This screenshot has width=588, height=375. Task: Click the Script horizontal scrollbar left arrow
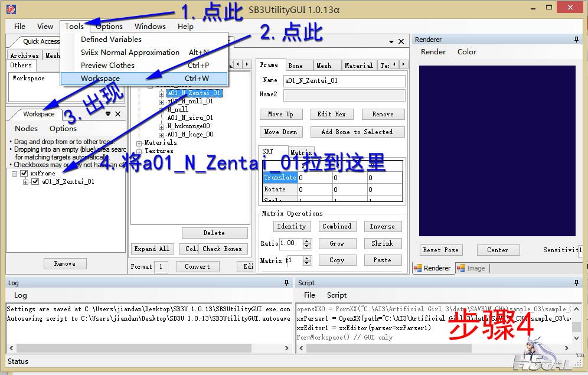coord(301,348)
